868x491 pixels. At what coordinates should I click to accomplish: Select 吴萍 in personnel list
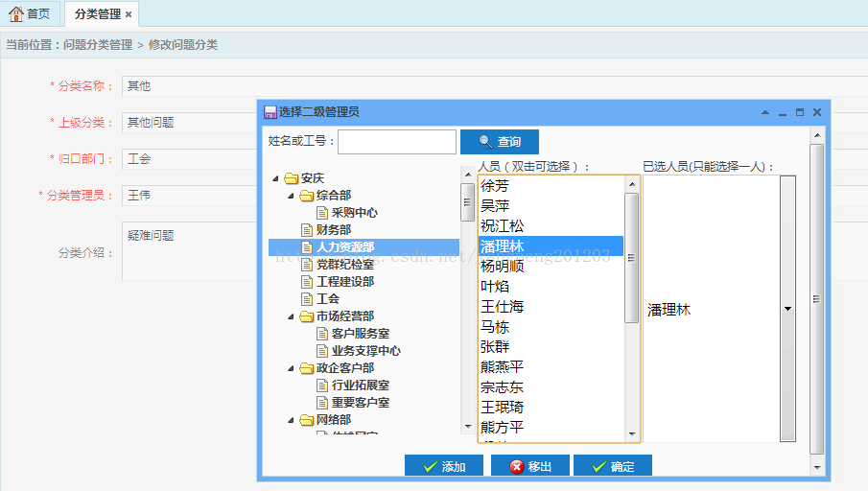point(551,206)
